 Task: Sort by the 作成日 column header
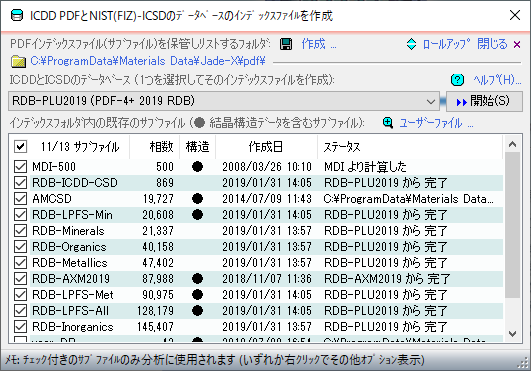coord(266,147)
